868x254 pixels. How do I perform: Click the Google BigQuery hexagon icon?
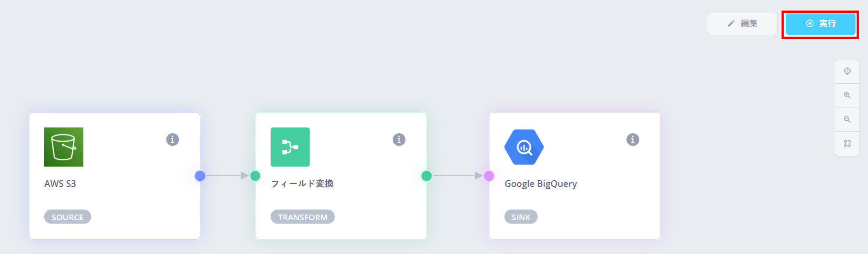(524, 147)
